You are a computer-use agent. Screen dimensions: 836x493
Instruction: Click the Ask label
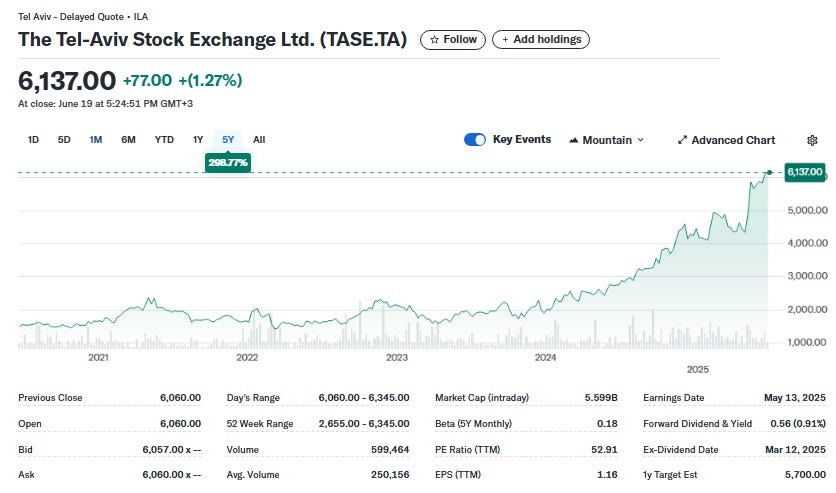pyautogui.click(x=26, y=474)
